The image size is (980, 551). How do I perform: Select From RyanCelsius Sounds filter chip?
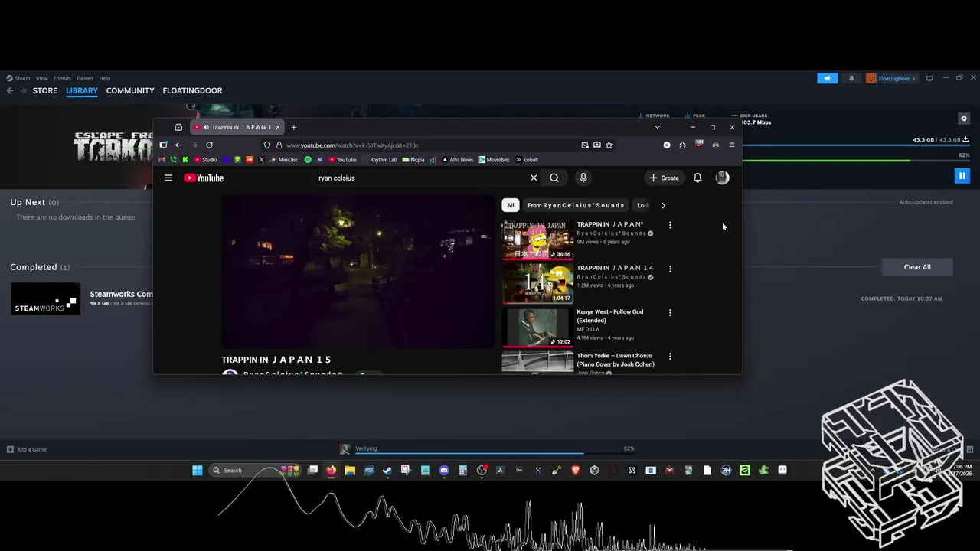[x=576, y=205]
